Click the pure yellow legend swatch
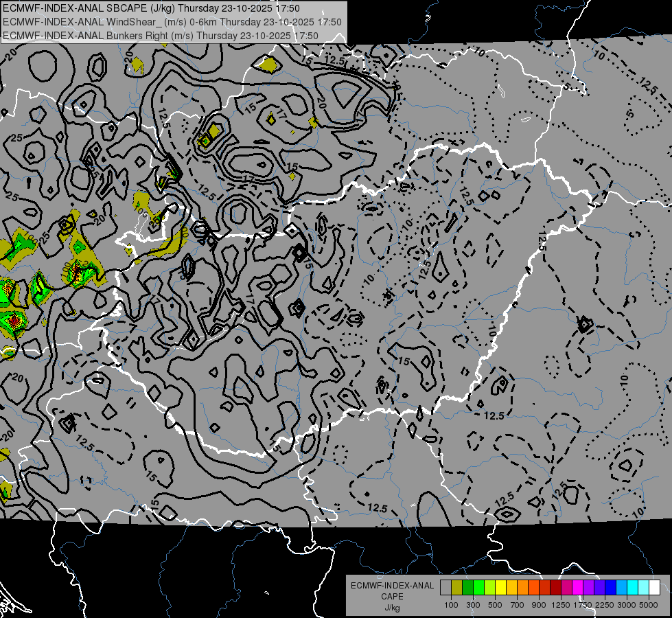 click(x=500, y=588)
